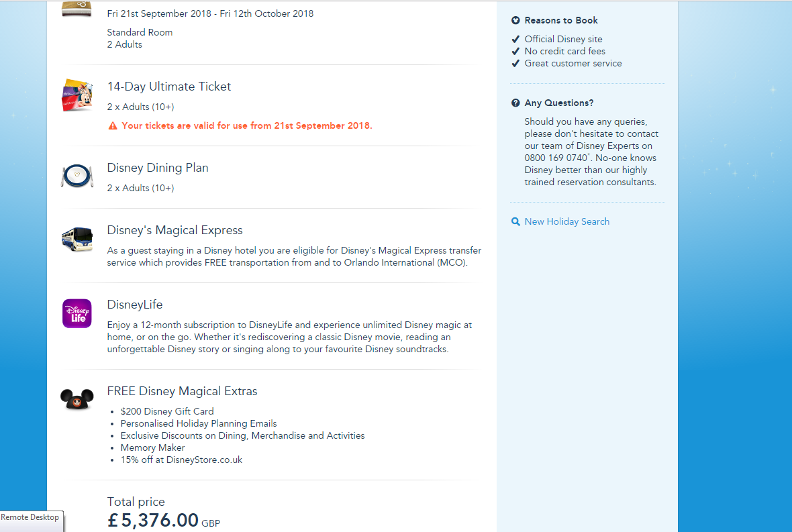Open the New Holiday Search link

click(566, 221)
